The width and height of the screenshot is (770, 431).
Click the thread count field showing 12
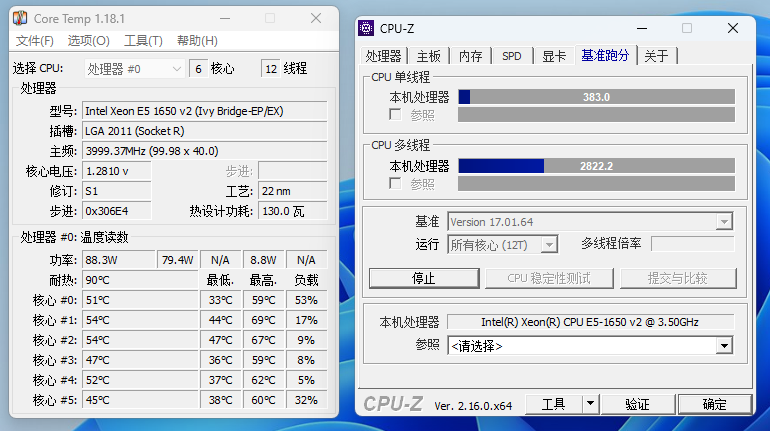271,69
